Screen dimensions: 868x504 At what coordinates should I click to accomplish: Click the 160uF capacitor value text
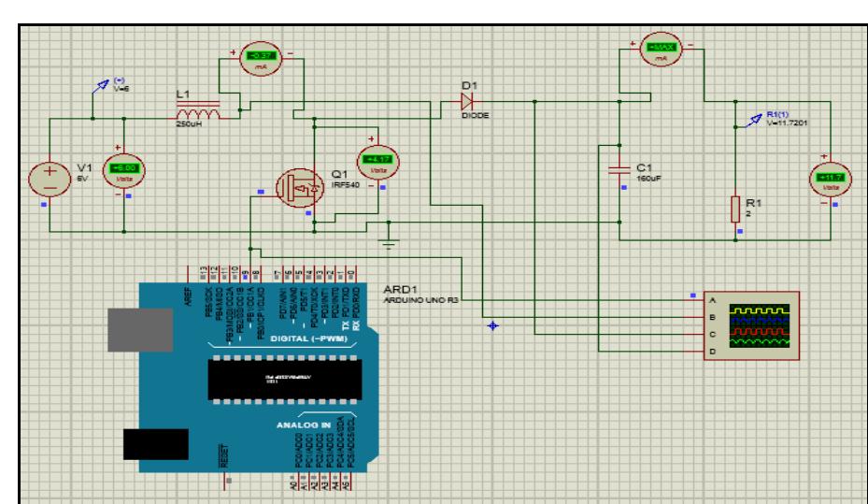[x=648, y=179]
